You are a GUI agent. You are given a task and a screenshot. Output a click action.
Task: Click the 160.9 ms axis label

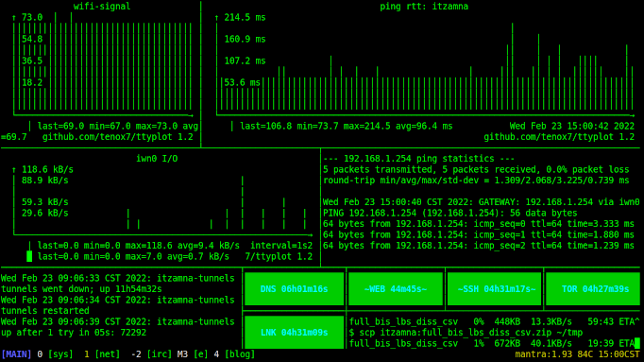[x=245, y=39]
